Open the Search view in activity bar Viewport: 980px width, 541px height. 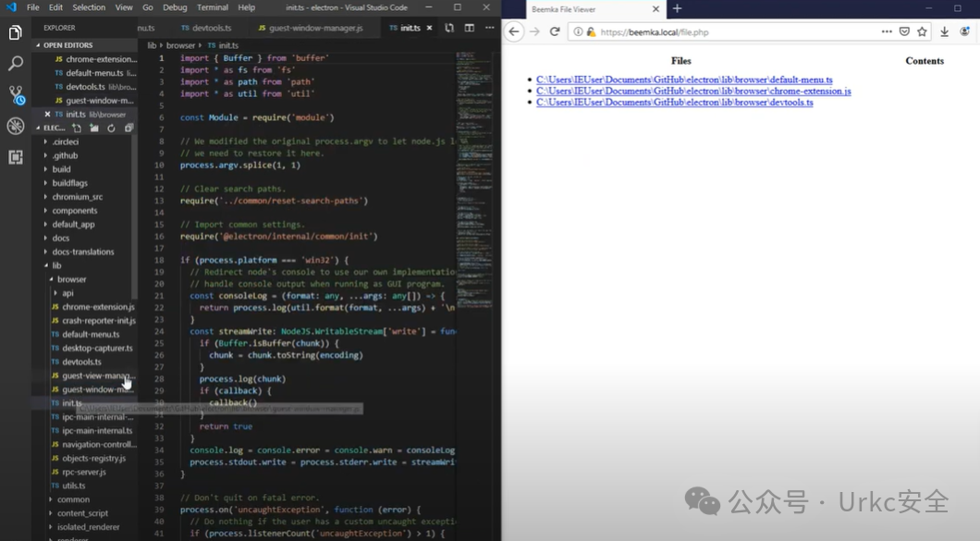click(15, 63)
